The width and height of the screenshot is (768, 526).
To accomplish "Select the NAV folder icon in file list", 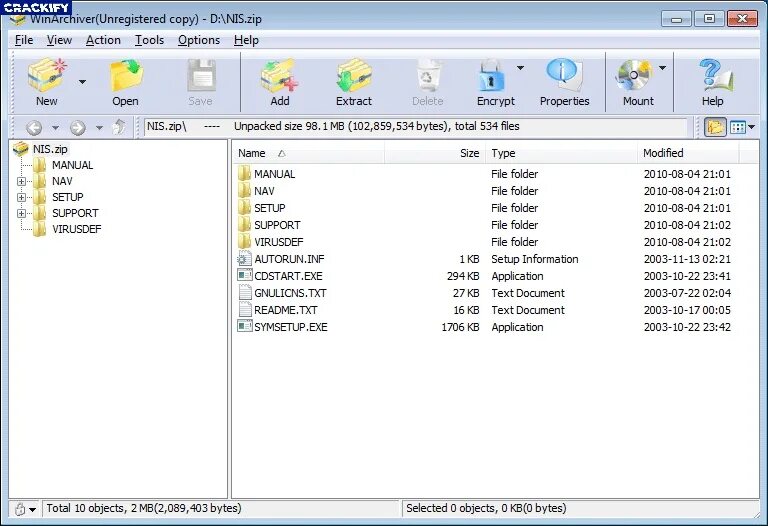I will [244, 191].
